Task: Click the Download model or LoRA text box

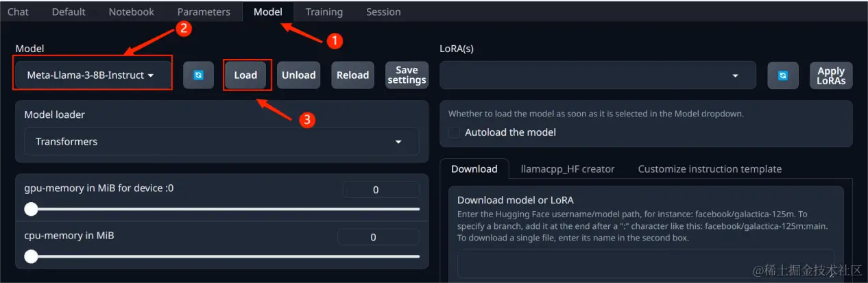Action: [646, 264]
